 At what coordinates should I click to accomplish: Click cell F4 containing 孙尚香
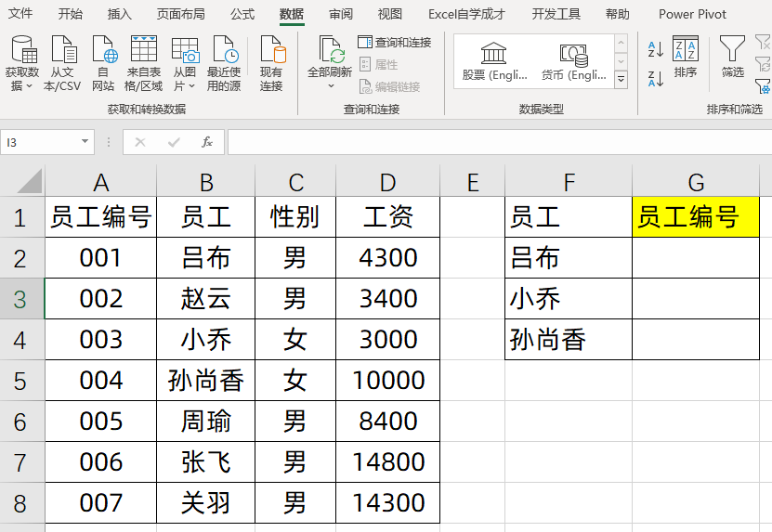pos(569,340)
